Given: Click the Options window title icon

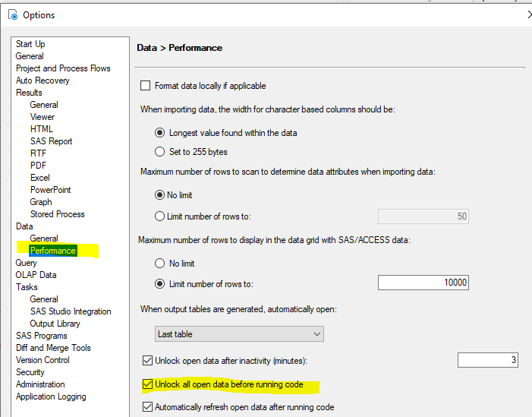Looking at the screenshot, I should 11,14.
